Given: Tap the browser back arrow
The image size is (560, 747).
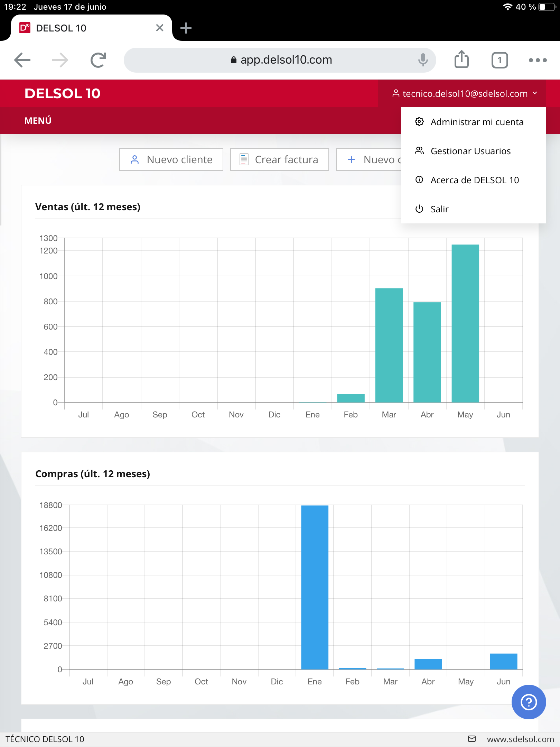Looking at the screenshot, I should (x=22, y=60).
